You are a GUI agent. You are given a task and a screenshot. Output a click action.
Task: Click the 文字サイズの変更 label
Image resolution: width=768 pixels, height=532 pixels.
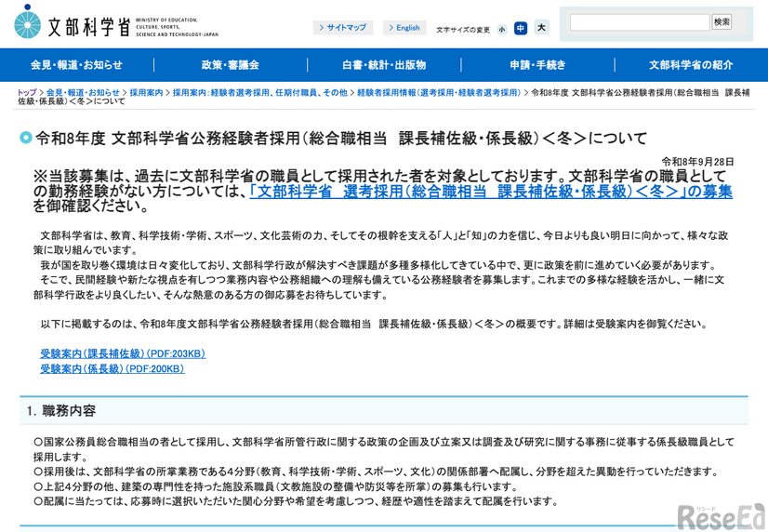(463, 30)
